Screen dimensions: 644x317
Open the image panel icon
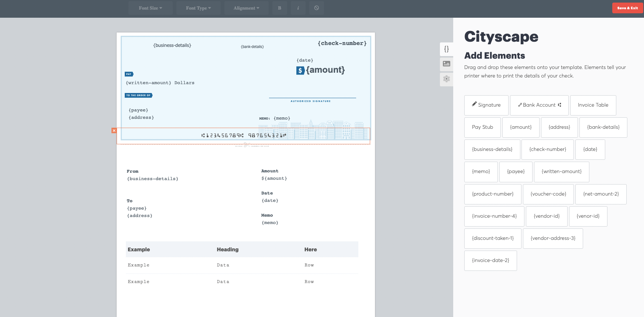tap(447, 64)
